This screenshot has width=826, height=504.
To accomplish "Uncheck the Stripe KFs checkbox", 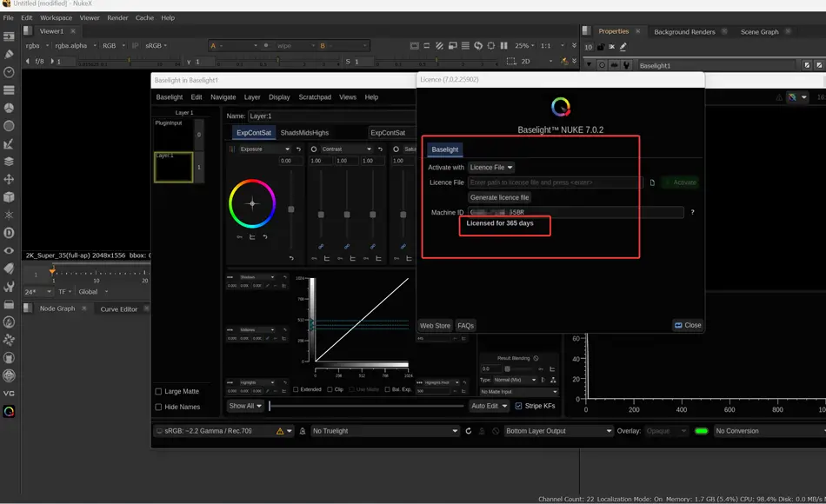I will click(x=518, y=406).
